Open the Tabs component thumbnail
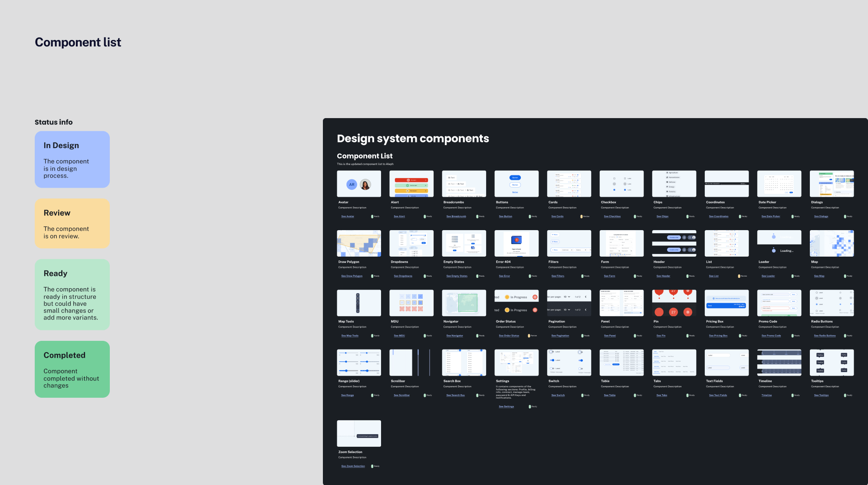 click(674, 363)
